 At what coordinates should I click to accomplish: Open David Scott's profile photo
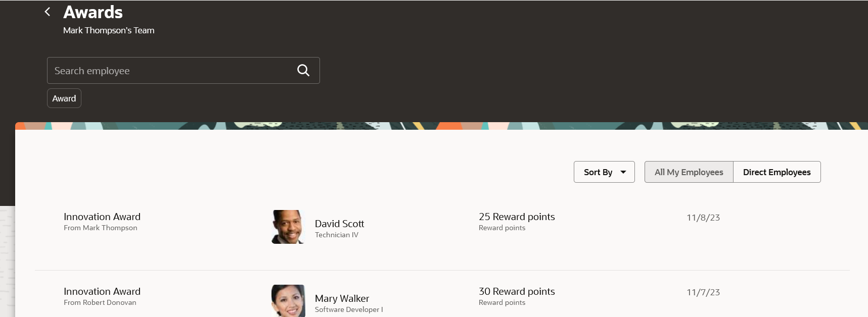pyautogui.click(x=288, y=227)
